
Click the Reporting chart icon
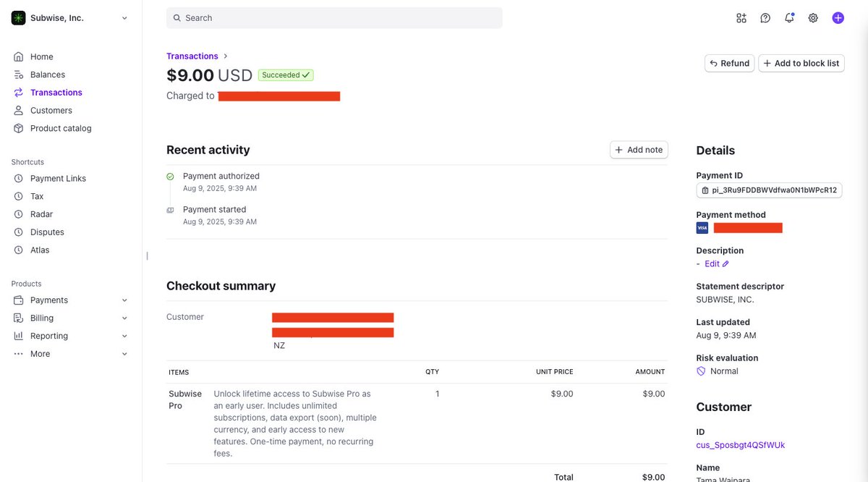point(19,336)
